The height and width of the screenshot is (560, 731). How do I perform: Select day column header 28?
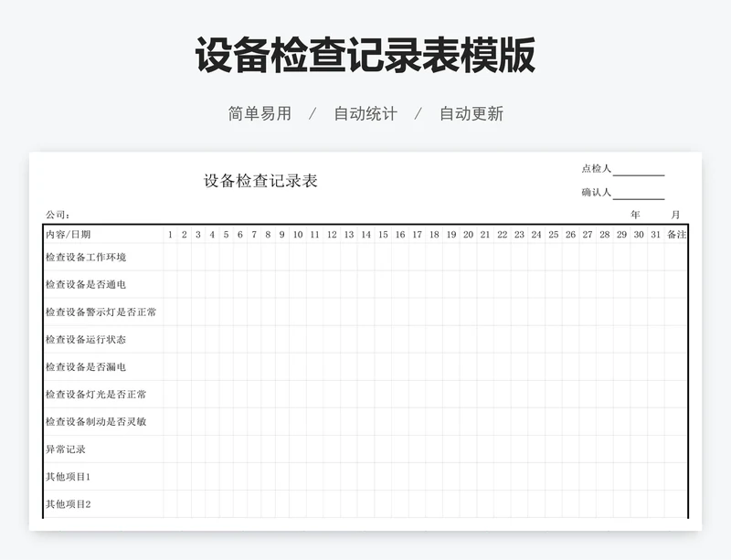pos(605,235)
